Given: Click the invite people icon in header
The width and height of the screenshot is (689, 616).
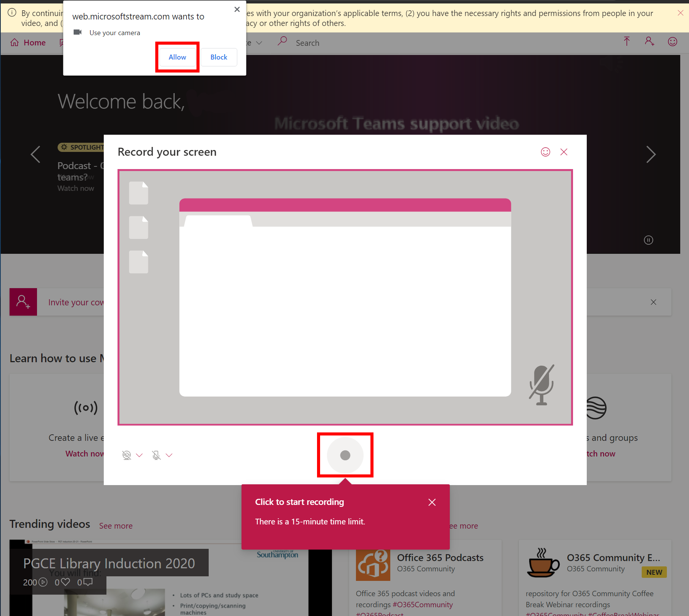Looking at the screenshot, I should pyautogui.click(x=650, y=41).
